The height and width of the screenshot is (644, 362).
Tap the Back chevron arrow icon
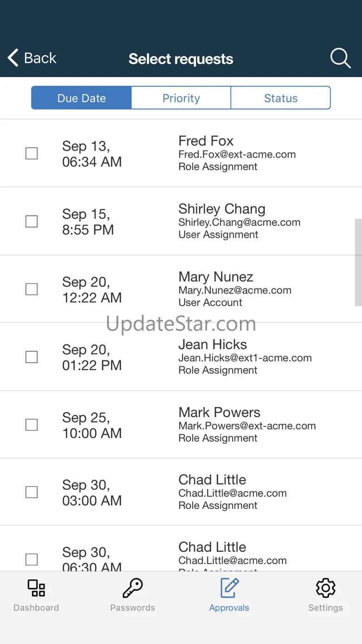click(13, 58)
